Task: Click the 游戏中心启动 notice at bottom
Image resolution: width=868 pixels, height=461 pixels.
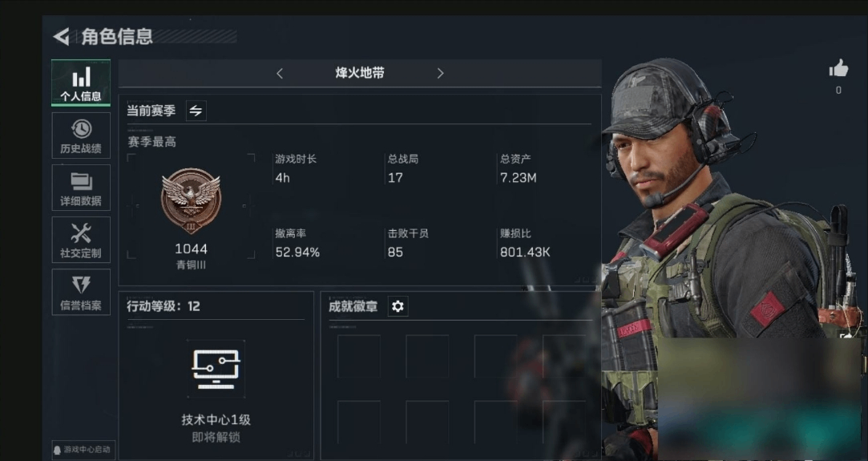Action: point(82,450)
